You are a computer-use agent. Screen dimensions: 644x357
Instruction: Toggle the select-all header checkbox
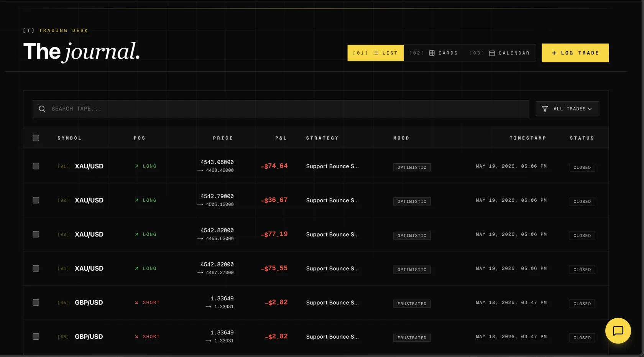pos(36,138)
